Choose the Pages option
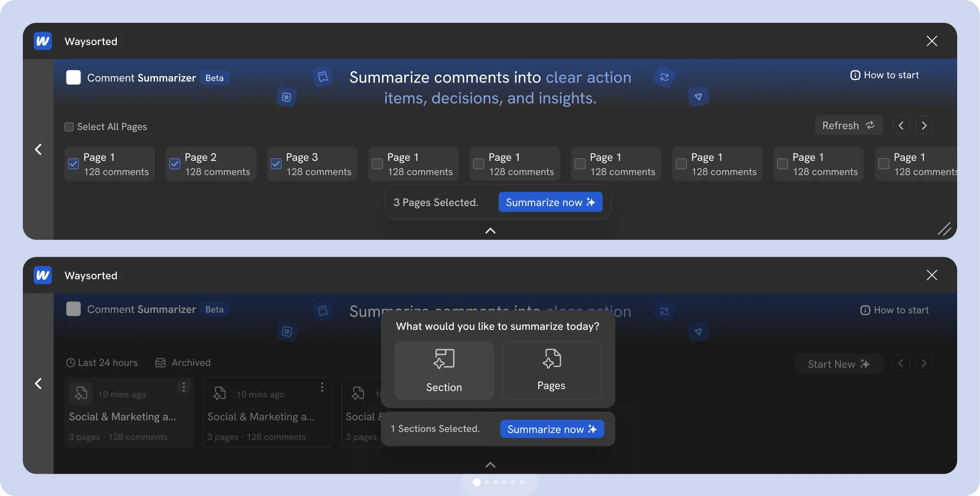Screen dimensions: 980x496 552,370
